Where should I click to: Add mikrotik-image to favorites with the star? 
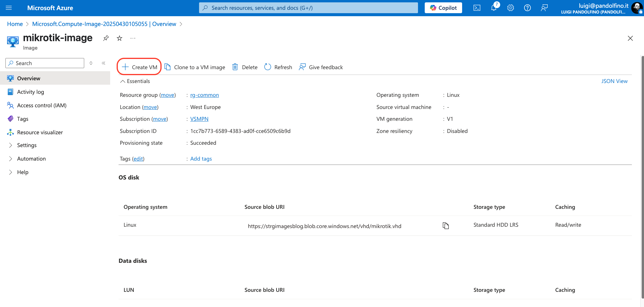tap(119, 38)
